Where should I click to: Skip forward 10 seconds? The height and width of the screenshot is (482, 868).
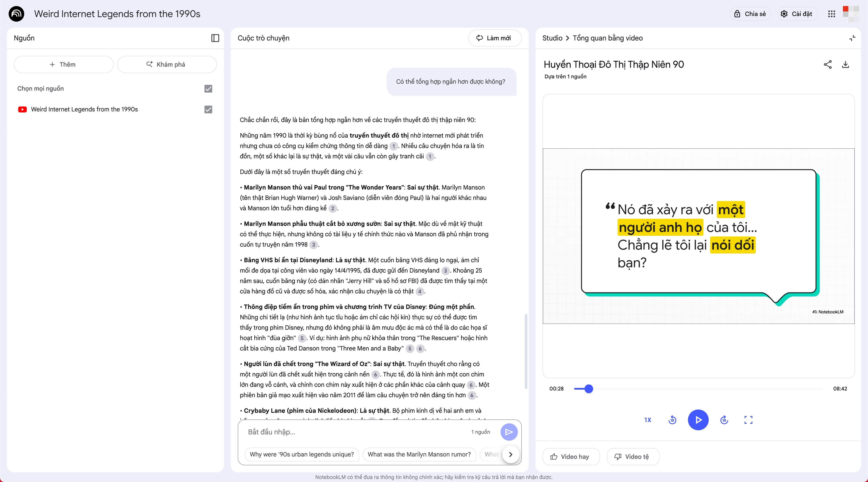tap(724, 420)
